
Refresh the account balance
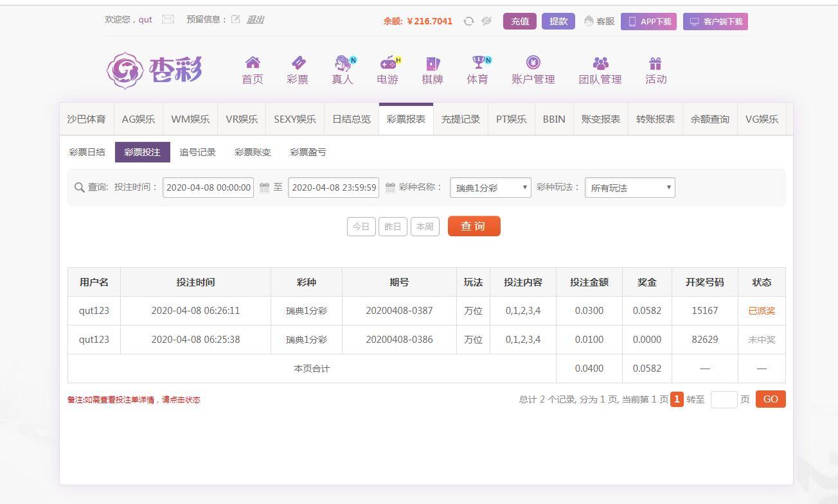pyautogui.click(x=468, y=21)
